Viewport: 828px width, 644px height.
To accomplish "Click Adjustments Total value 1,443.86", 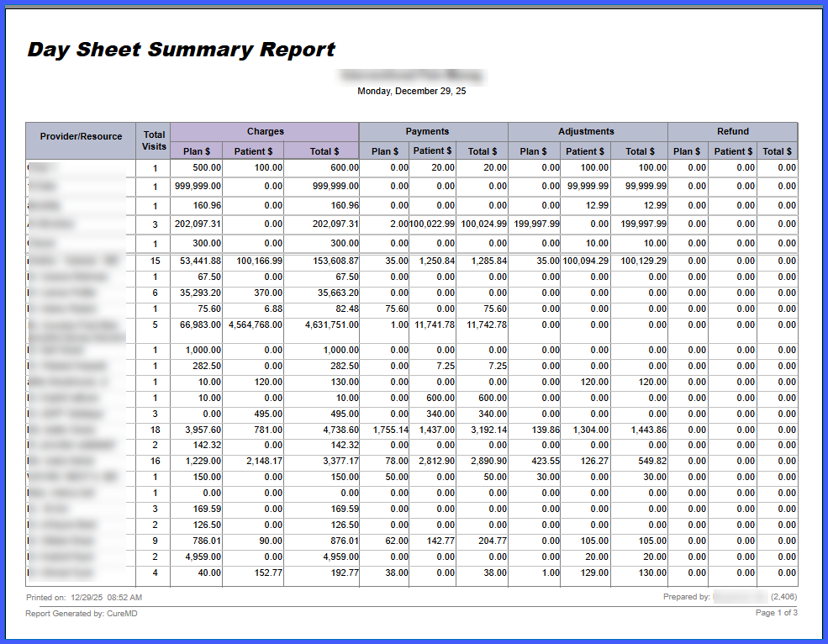I will click(x=648, y=430).
